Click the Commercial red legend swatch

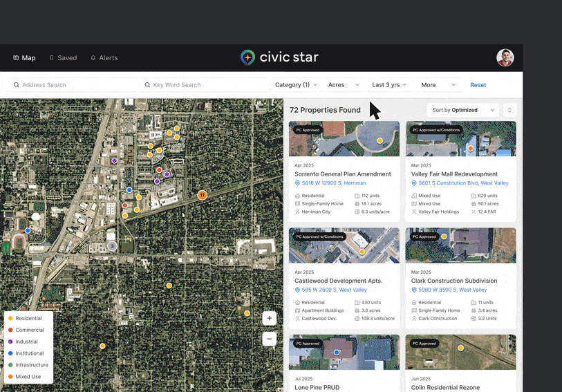(10, 330)
